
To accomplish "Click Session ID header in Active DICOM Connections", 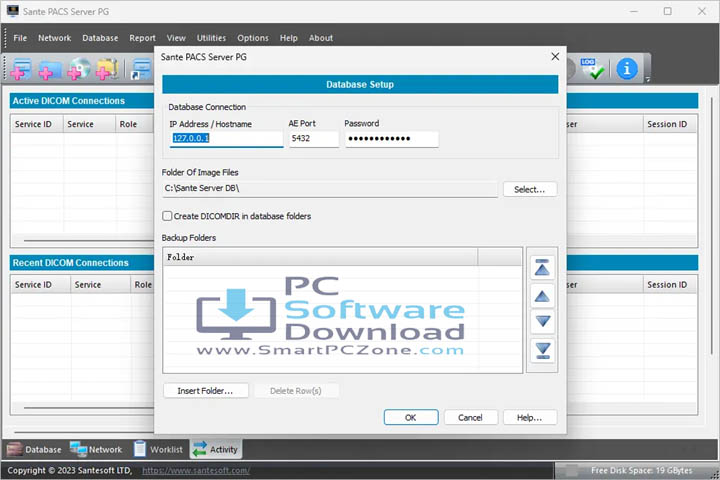I will [669, 124].
